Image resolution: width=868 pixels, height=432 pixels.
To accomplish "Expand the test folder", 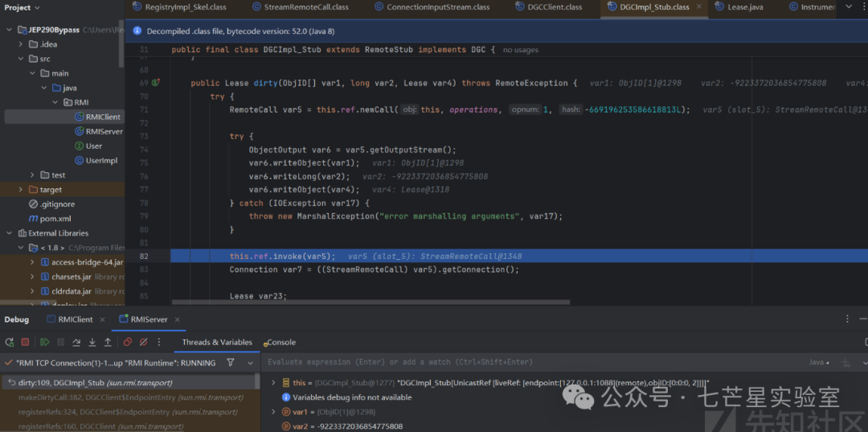I will point(33,175).
